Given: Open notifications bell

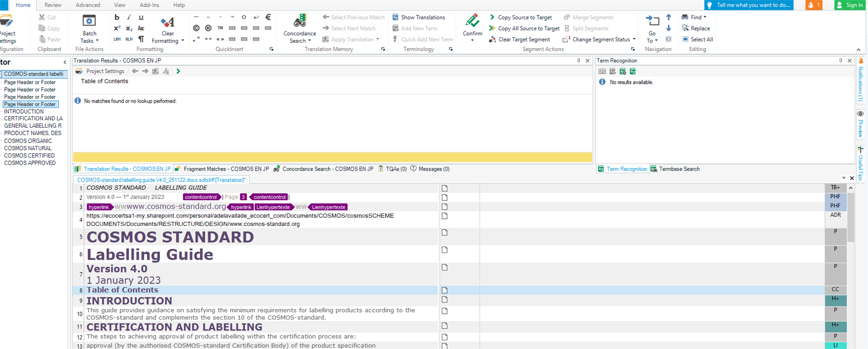Looking at the screenshot, I should [814, 5].
